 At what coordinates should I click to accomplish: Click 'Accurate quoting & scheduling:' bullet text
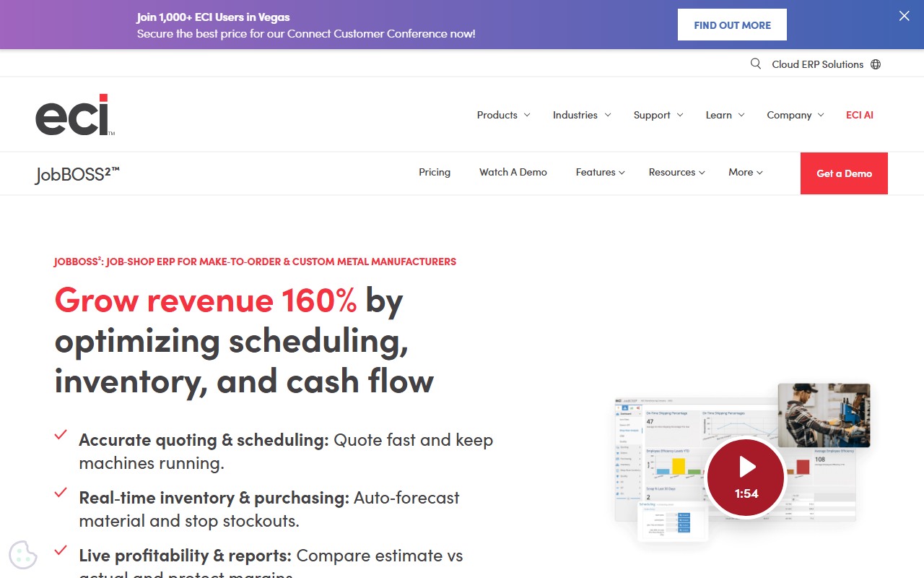[x=204, y=440]
